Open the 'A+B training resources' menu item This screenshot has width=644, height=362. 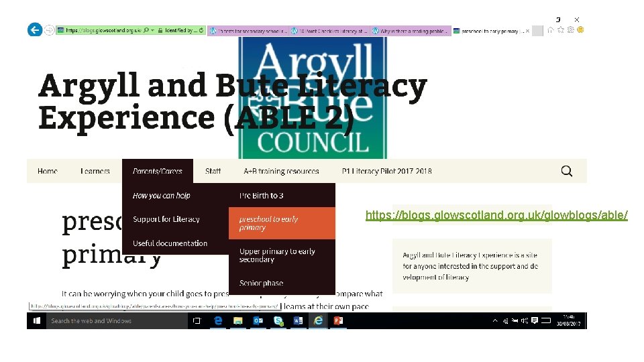281,171
